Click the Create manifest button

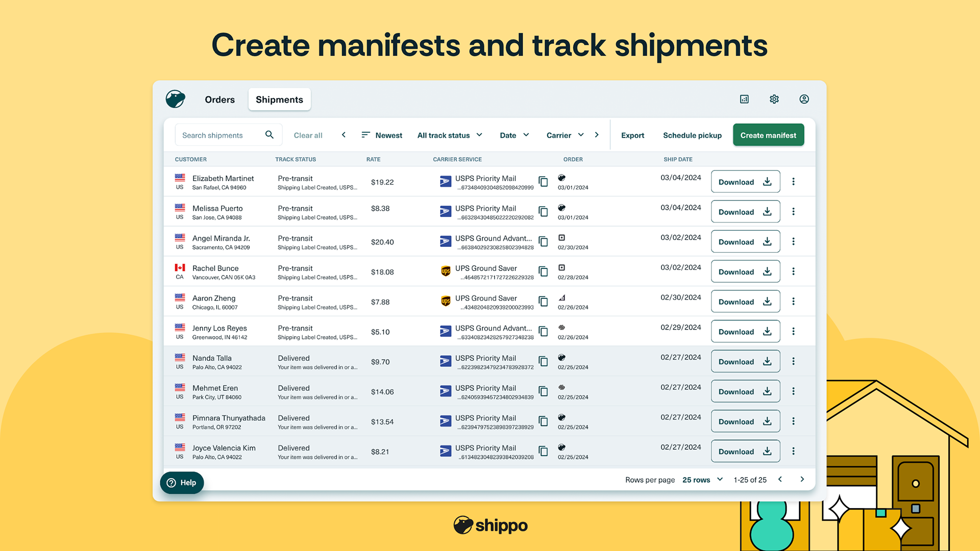768,135
